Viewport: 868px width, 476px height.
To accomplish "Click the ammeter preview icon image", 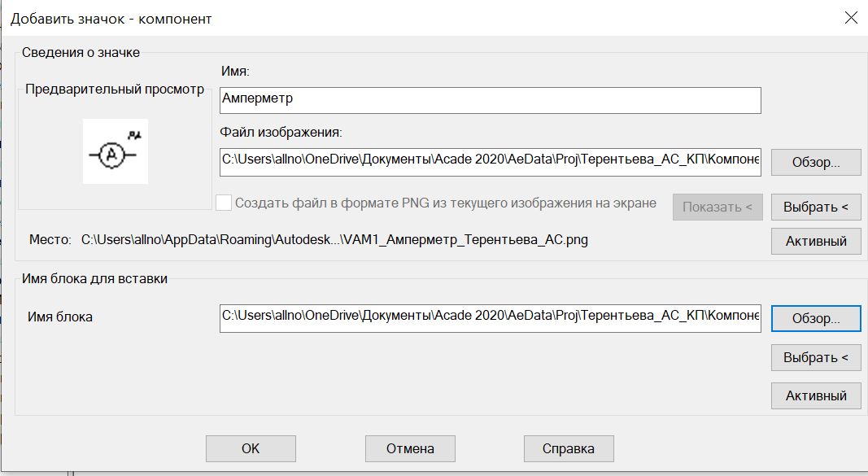I will click(x=116, y=151).
